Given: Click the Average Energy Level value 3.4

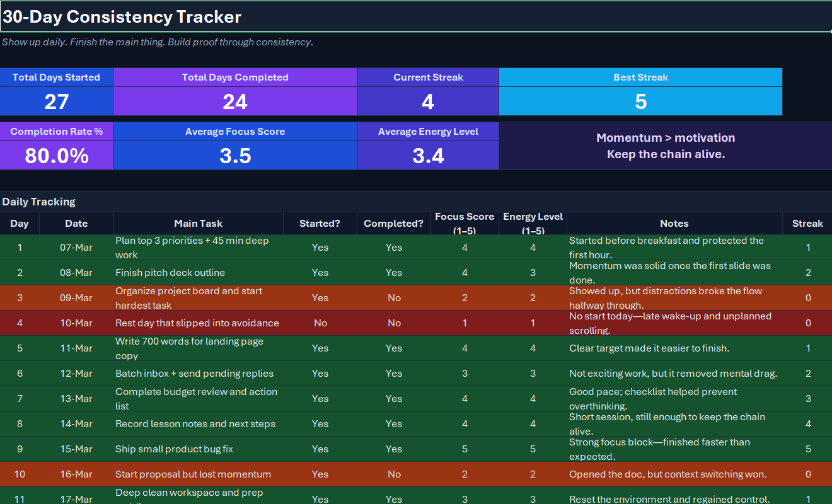Looking at the screenshot, I should click(427, 156).
